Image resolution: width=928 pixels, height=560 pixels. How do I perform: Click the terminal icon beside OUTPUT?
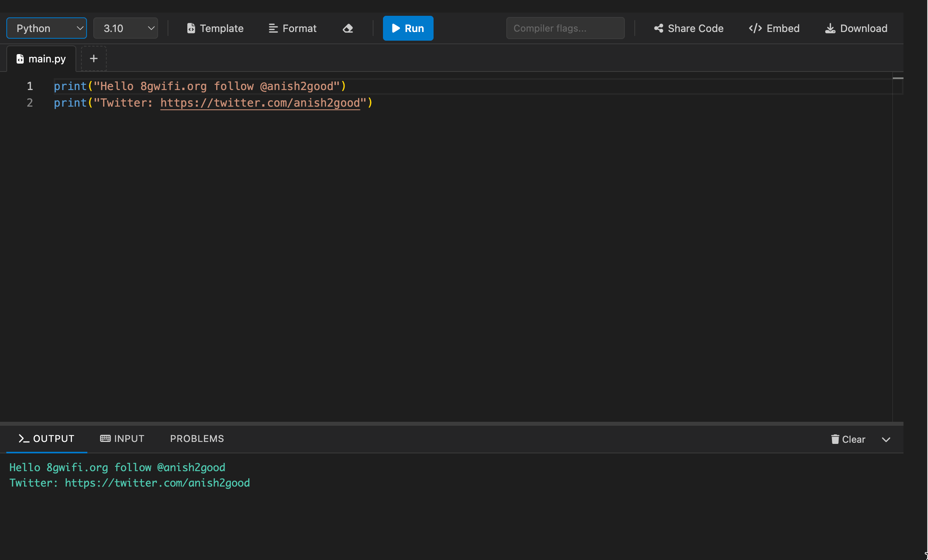point(23,438)
